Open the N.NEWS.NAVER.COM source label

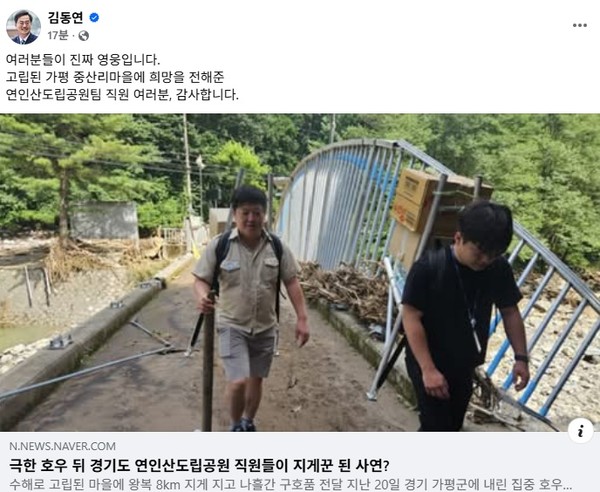click(62, 446)
